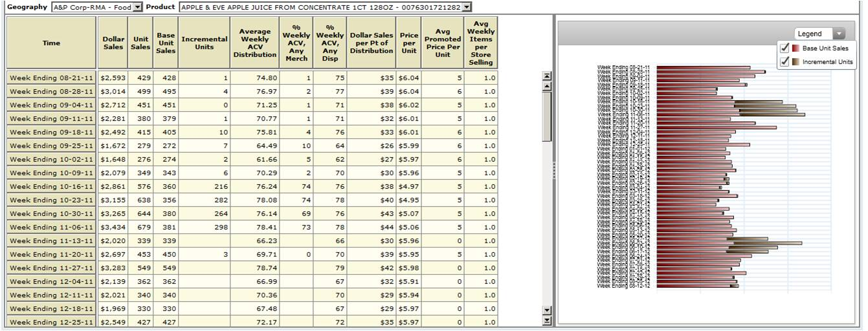
Task: Jump to bottom of table scroll
Action: [546, 320]
